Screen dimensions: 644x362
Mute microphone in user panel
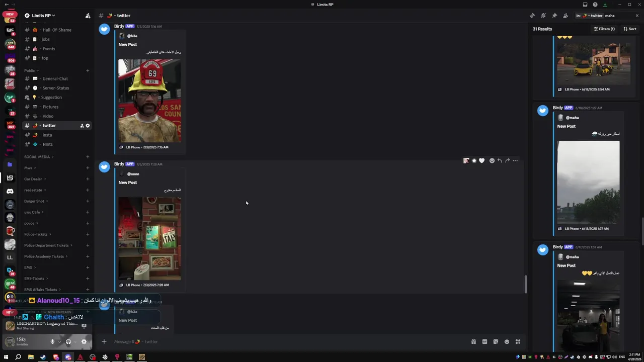tap(52, 342)
